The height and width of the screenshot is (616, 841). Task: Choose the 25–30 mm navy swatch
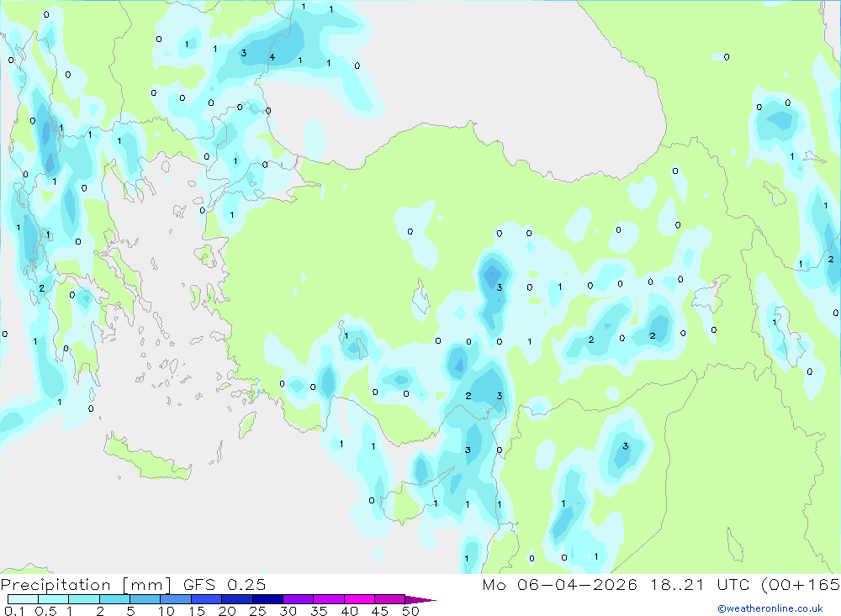267,599
